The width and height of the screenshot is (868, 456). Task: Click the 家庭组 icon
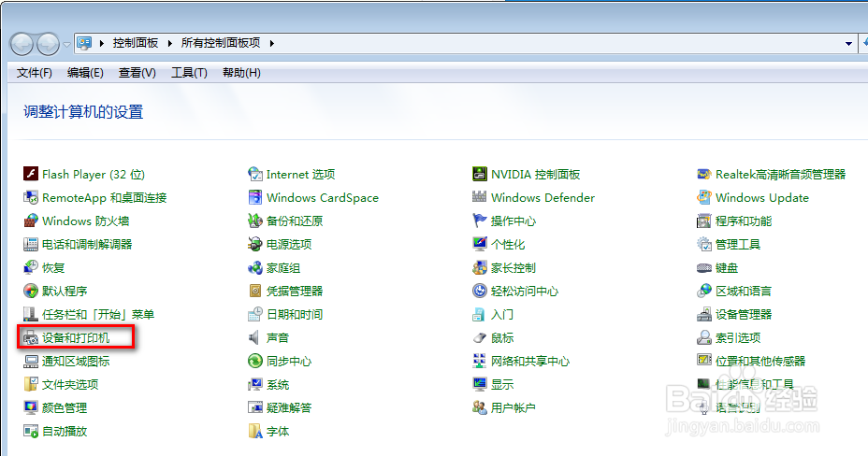click(254, 267)
